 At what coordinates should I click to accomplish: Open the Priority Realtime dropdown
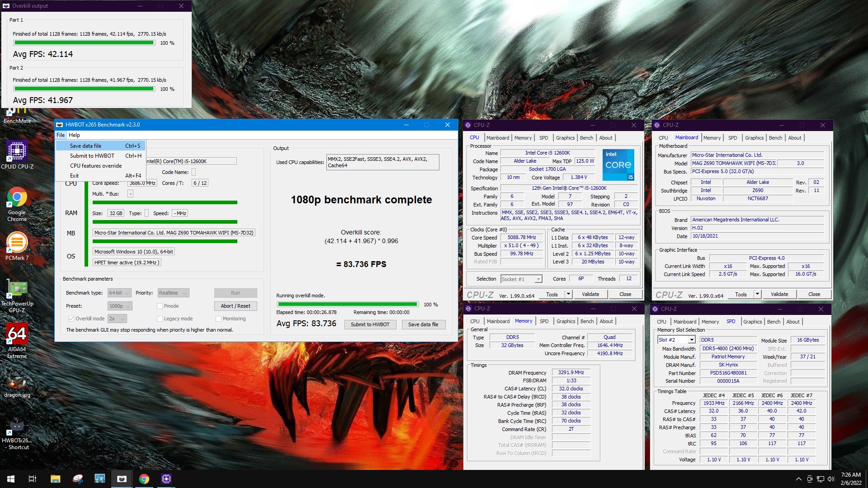[x=173, y=293]
